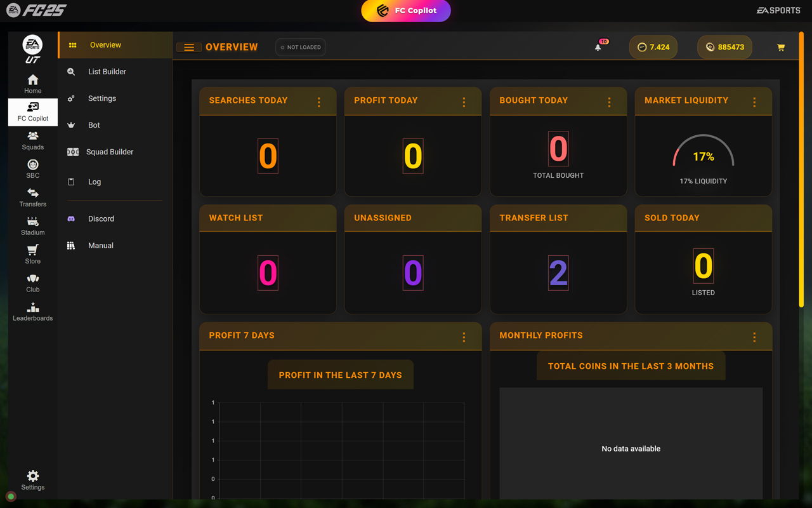The image size is (812, 508).
Task: Click the EA Sports UT logo
Action: click(x=32, y=49)
